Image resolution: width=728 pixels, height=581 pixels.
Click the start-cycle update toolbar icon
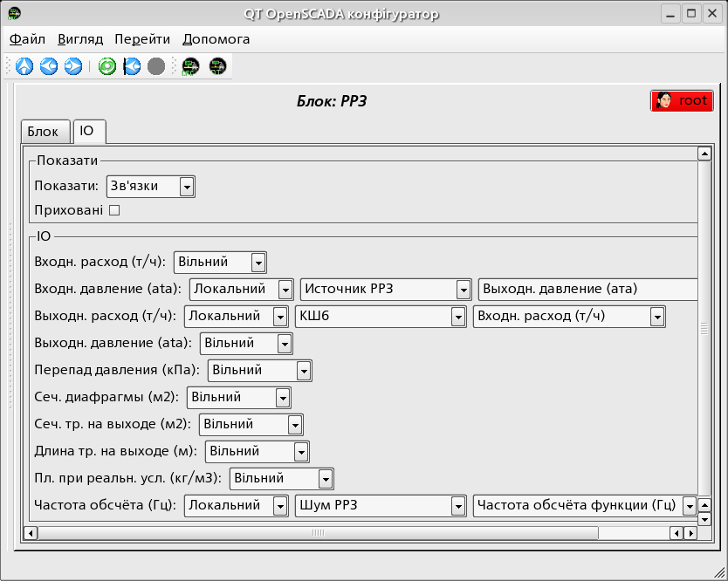(x=132, y=66)
